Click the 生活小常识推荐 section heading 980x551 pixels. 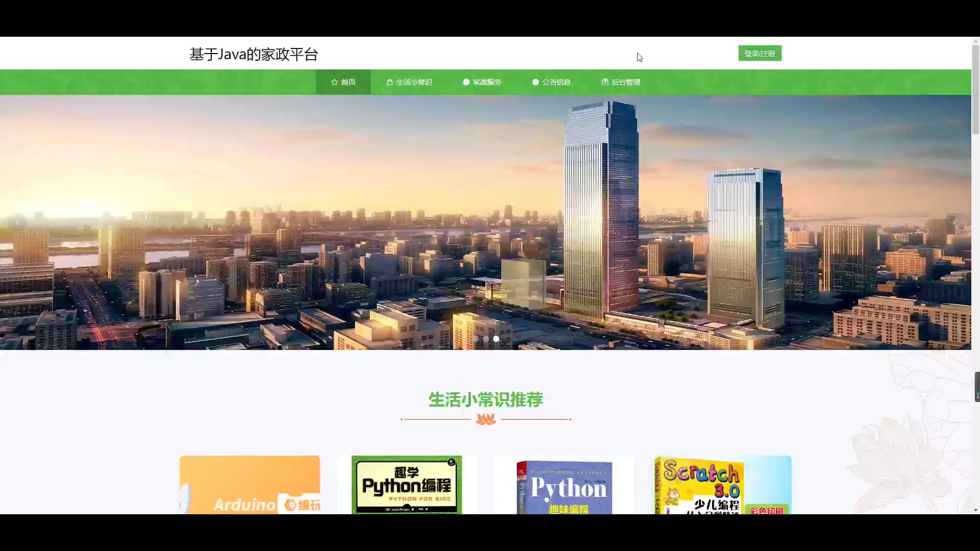coord(485,399)
